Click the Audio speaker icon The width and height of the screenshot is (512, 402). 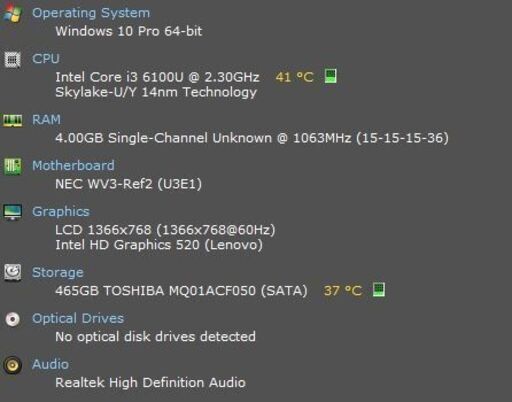coord(12,365)
